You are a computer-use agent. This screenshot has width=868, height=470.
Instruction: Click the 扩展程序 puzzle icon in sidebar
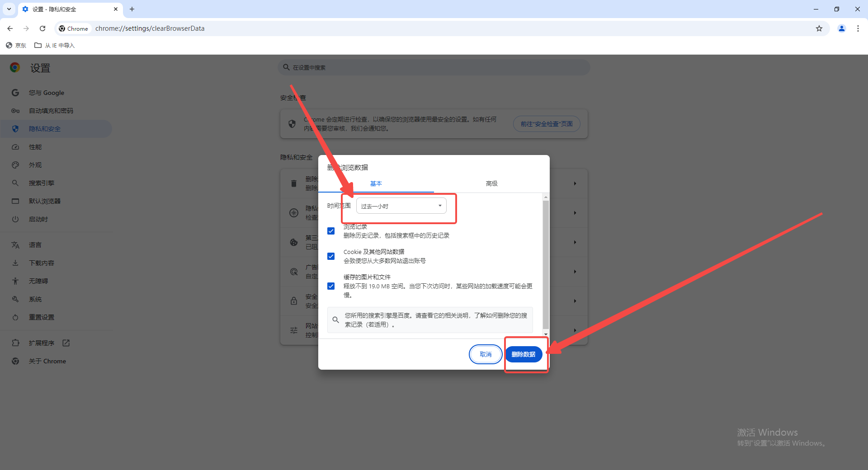(15, 343)
